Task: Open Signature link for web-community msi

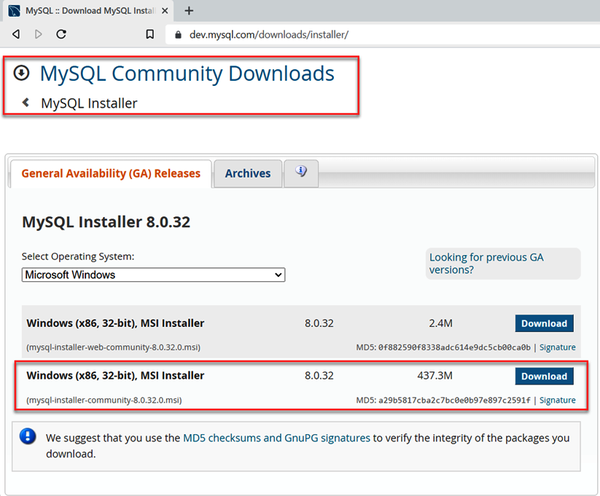Action: (558, 347)
